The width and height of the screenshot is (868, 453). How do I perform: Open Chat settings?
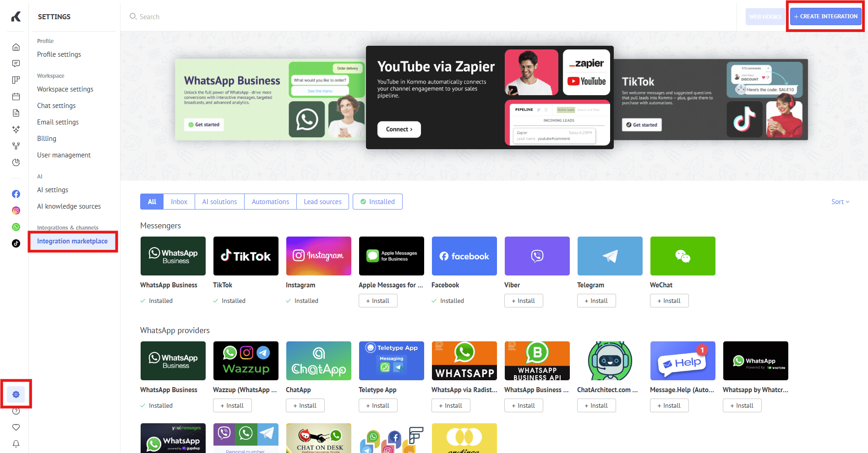pos(56,106)
